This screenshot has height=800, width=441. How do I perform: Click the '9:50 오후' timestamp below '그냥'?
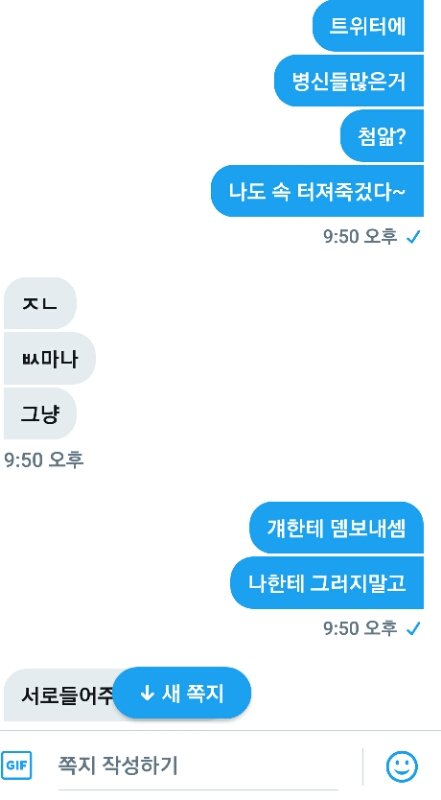[44, 460]
